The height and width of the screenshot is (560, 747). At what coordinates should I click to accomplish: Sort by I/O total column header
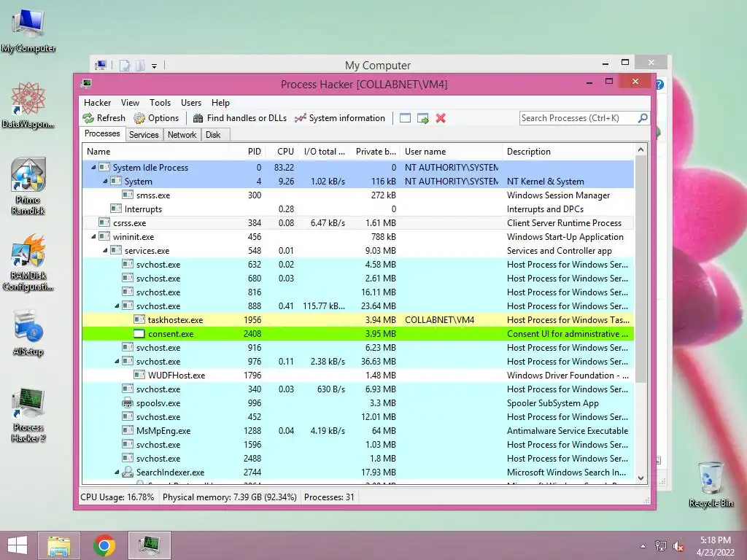tap(325, 152)
